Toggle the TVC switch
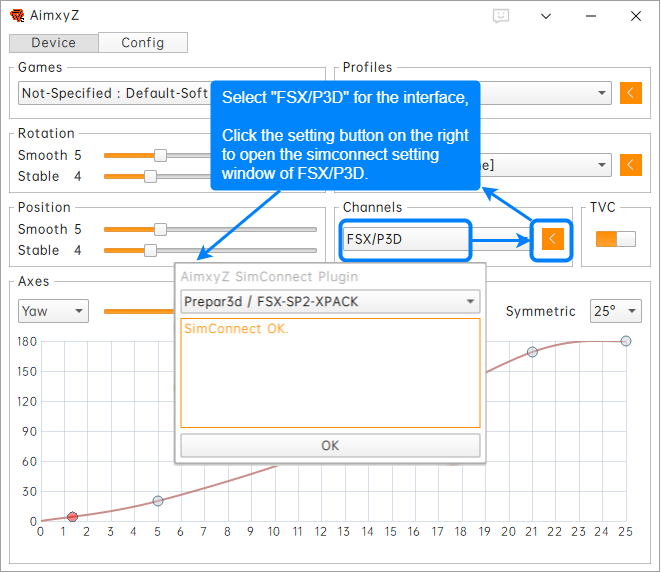This screenshot has width=661, height=573. (615, 239)
